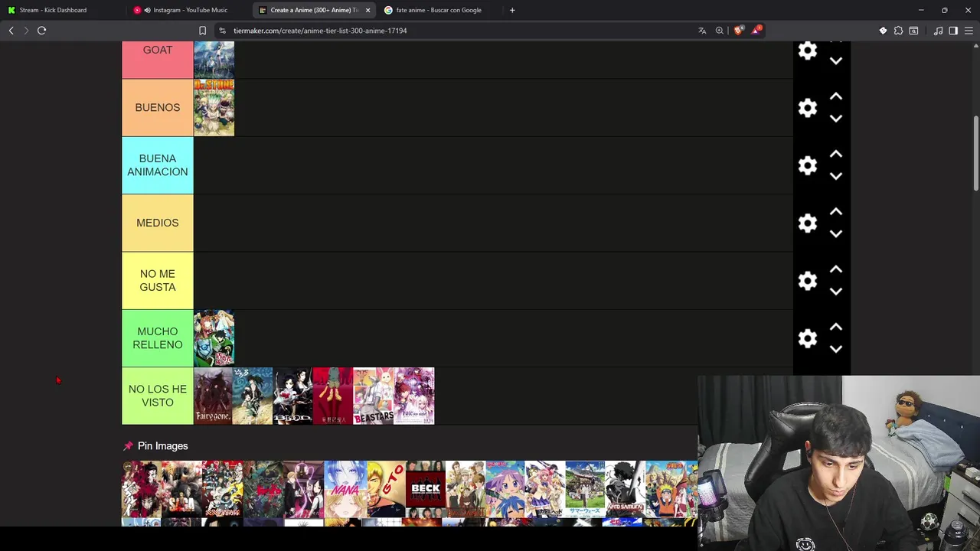Screen dimensions: 980x551
Task: Click the Pin Images label
Action: click(x=162, y=446)
